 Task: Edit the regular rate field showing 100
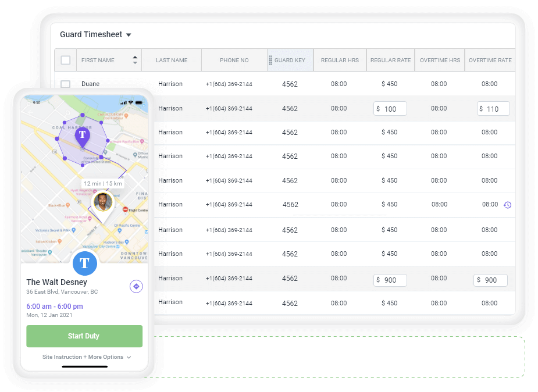[x=390, y=109]
